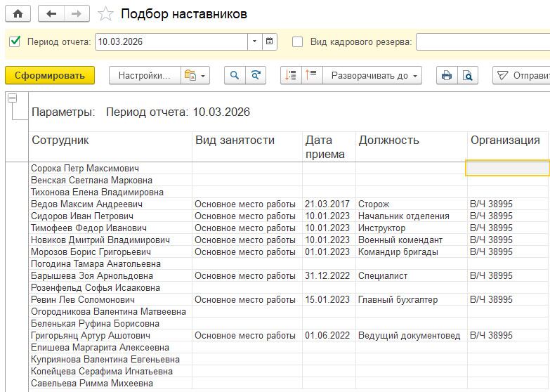
Task: Open calendar picker for report period
Action: coord(270,41)
